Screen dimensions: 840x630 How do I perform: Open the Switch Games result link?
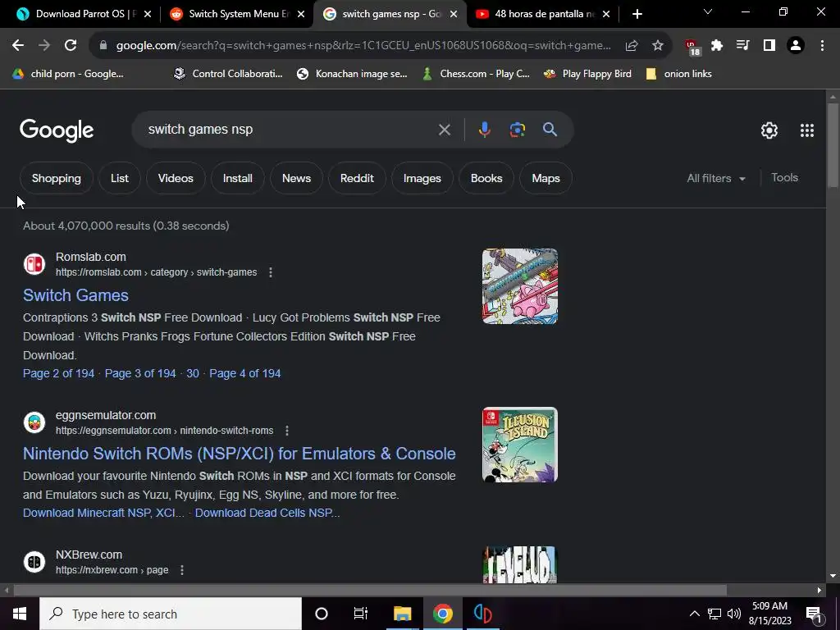[75, 295]
